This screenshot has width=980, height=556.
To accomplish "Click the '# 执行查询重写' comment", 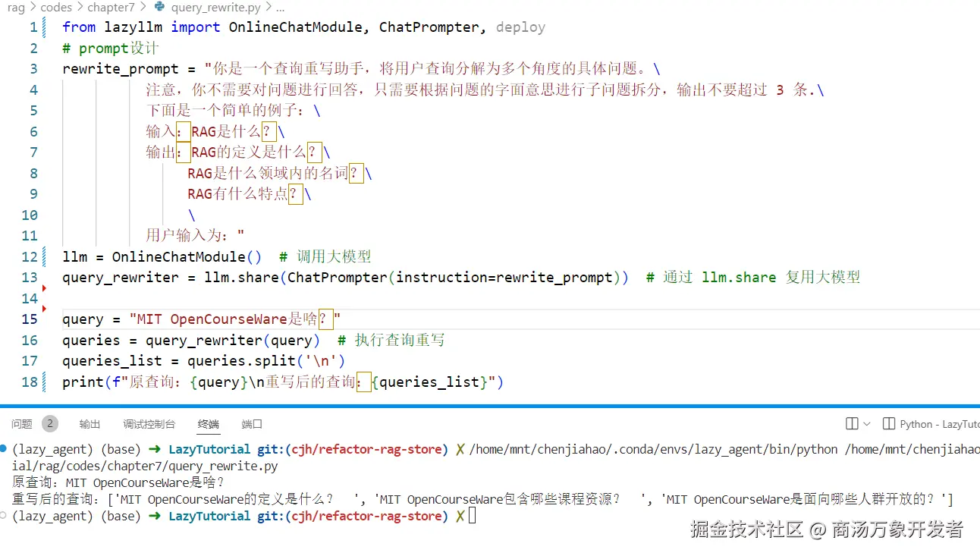I will (x=391, y=340).
